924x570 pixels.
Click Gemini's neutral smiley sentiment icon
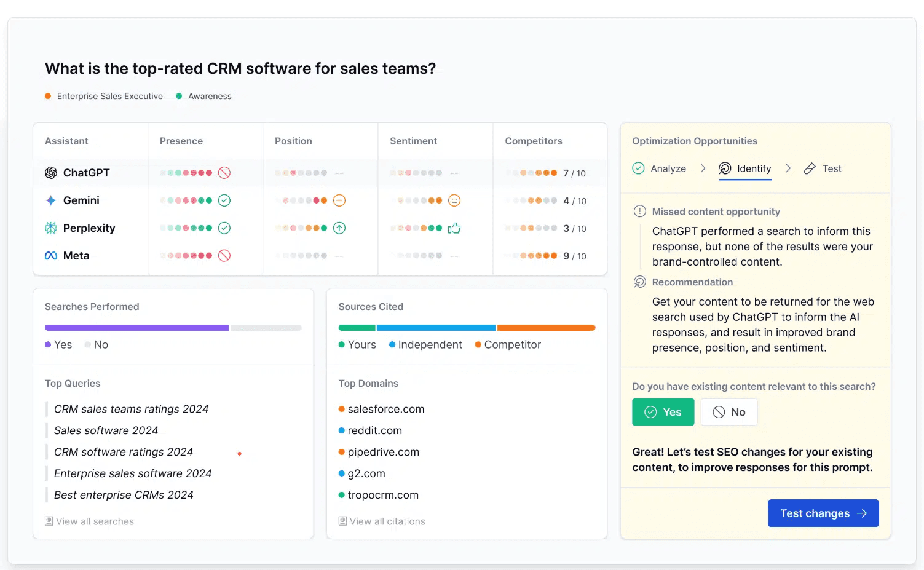tap(453, 200)
